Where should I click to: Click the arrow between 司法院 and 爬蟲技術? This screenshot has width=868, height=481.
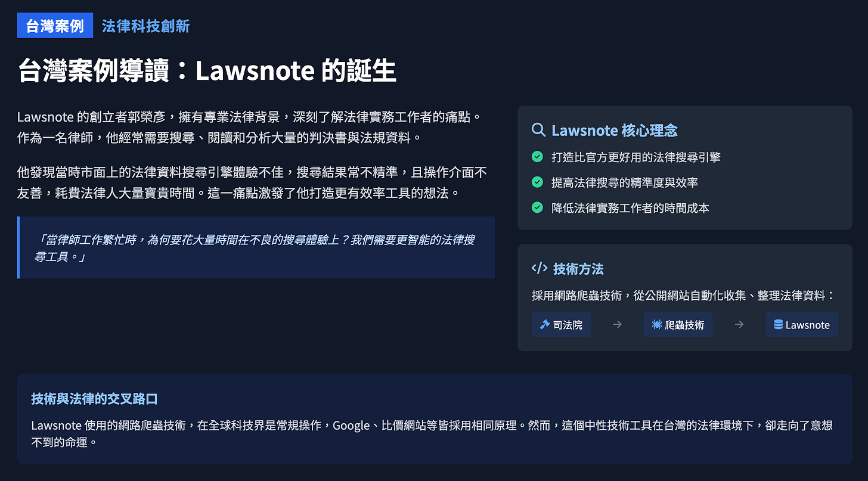pos(617,324)
